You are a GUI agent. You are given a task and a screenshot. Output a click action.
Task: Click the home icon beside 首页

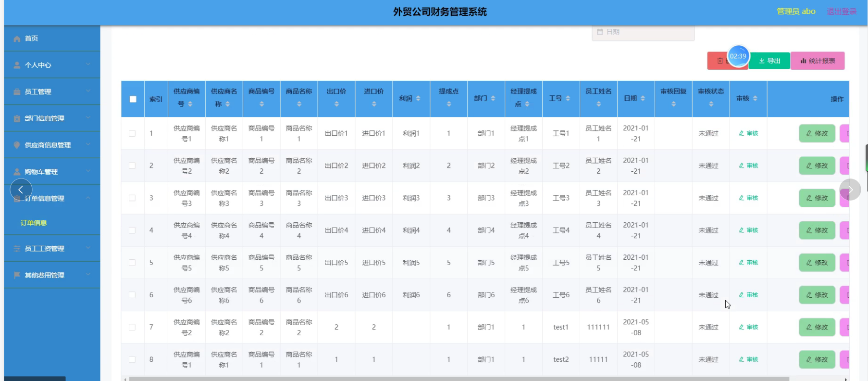point(17,38)
